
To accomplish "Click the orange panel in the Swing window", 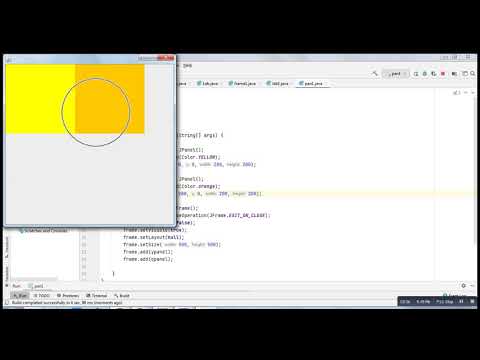I will (x=110, y=99).
